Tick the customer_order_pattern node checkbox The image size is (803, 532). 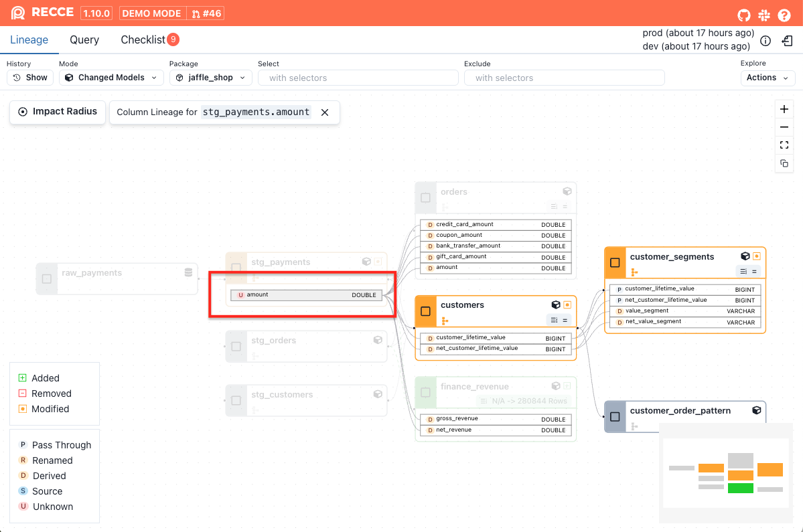pyautogui.click(x=615, y=416)
